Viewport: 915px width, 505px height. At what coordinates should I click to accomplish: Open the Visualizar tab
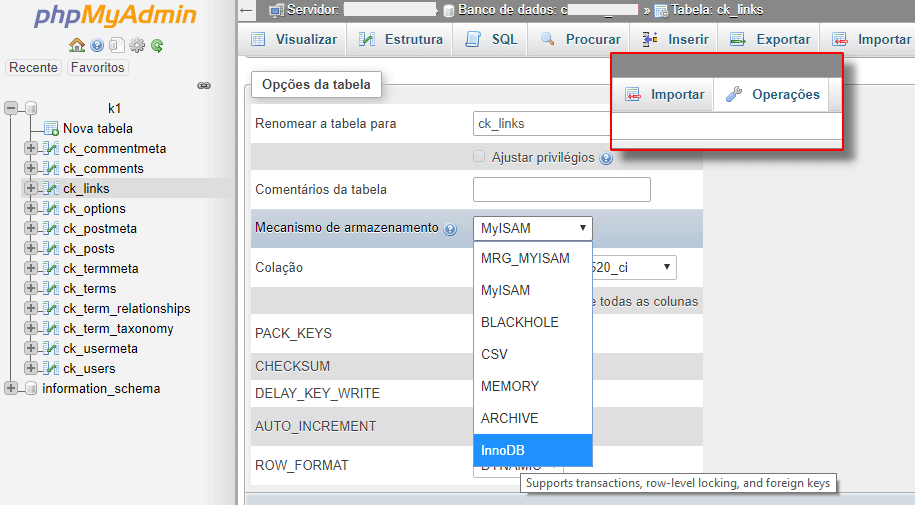click(x=294, y=40)
